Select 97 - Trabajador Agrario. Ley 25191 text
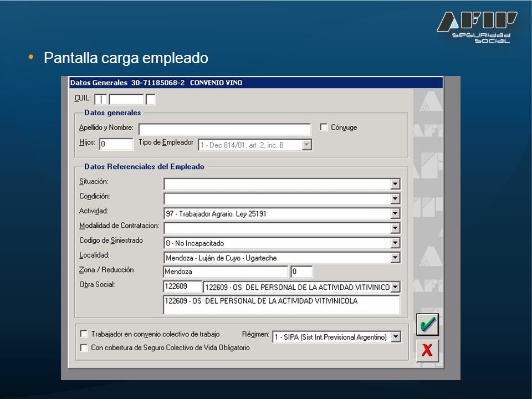 click(x=216, y=214)
